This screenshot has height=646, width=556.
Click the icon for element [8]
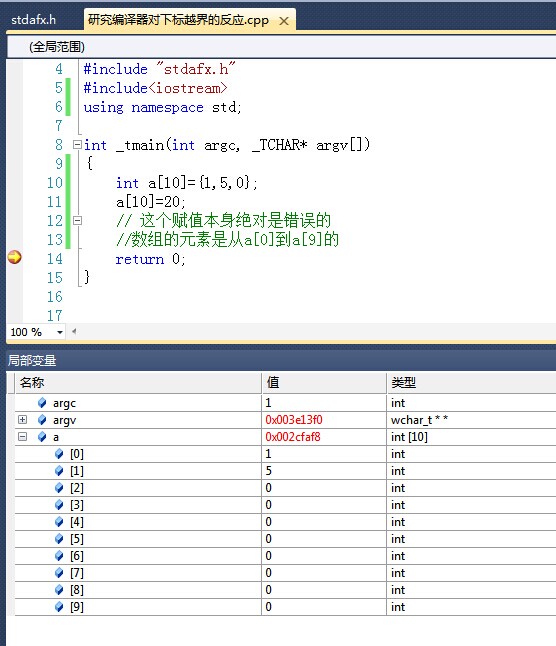click(59, 590)
